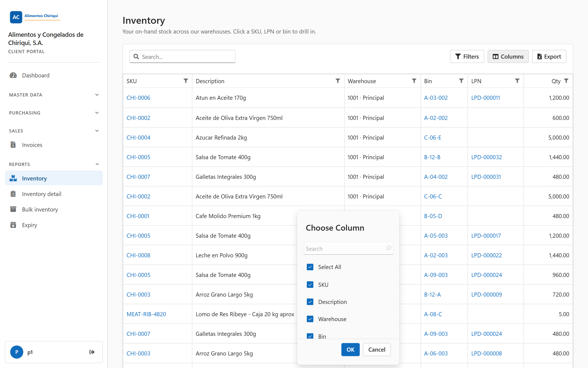Uncheck the Warehouse column checkbox
588x368 pixels.
(x=310, y=319)
